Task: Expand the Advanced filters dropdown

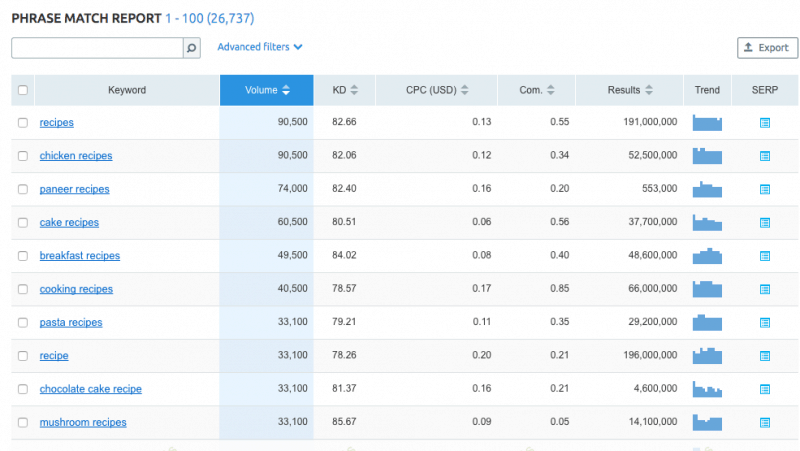Action: [260, 47]
